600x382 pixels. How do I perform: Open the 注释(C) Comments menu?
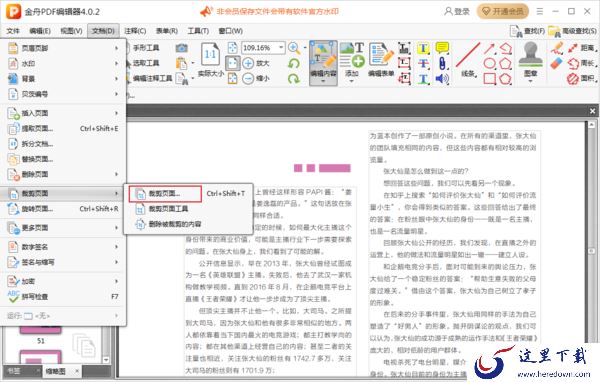pyautogui.click(x=135, y=31)
